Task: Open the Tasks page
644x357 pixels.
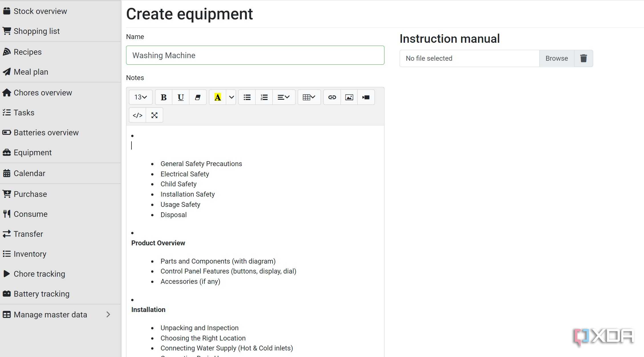Action: pyautogui.click(x=60, y=113)
